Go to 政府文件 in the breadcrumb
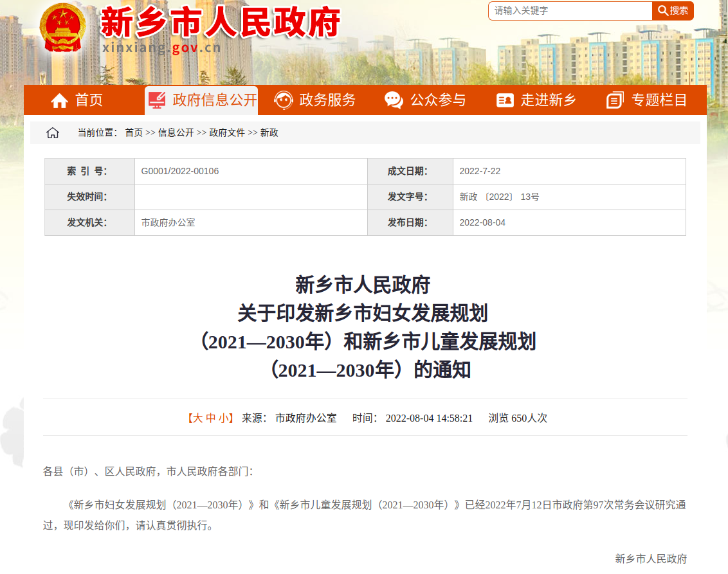The height and width of the screenshot is (574, 728). (x=227, y=132)
